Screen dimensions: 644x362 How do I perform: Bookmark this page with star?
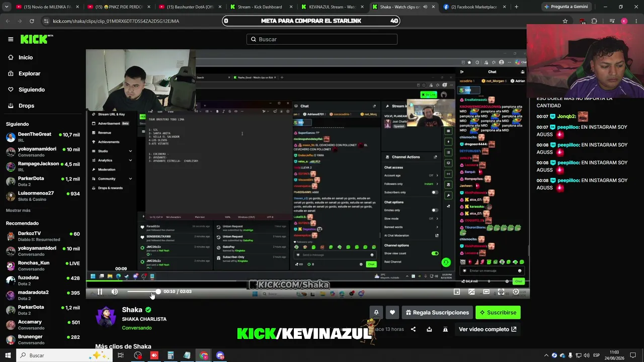[565, 21]
